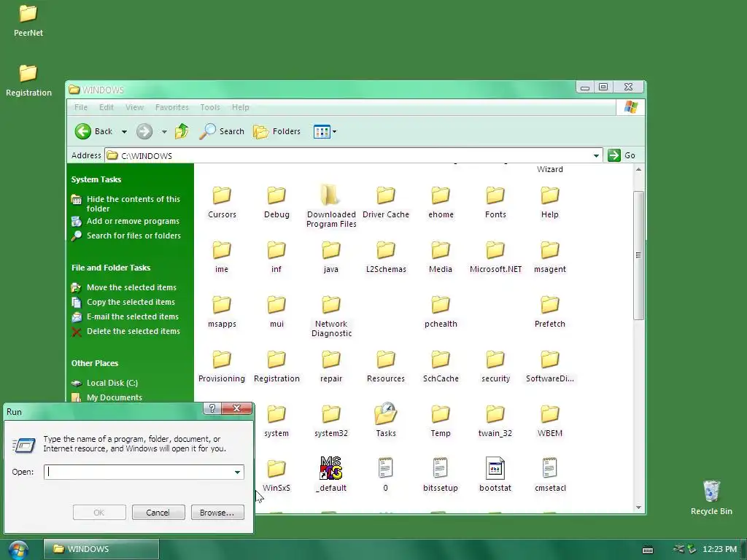The height and width of the screenshot is (560, 747).
Task: Select the Debug folder
Action: pos(276,203)
